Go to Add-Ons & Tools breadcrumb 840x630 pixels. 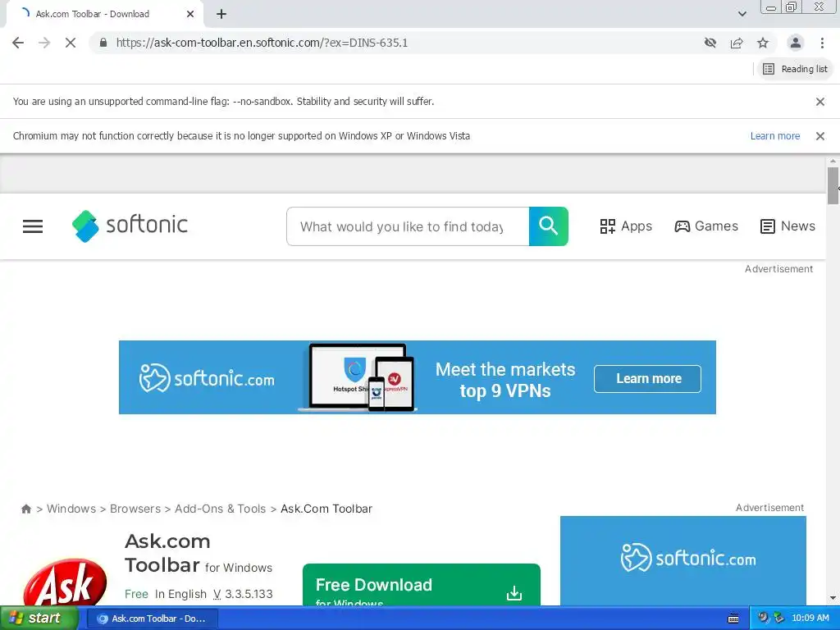pos(220,509)
